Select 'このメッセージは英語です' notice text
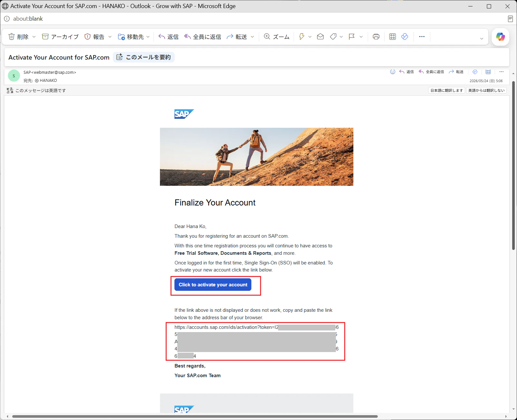 (x=41, y=91)
